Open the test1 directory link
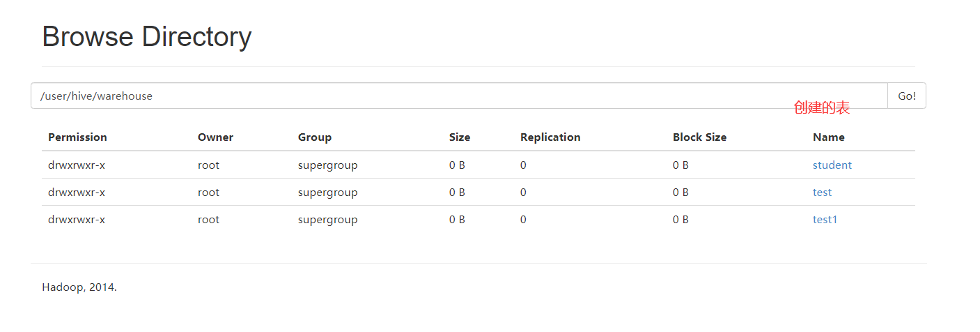 point(825,220)
